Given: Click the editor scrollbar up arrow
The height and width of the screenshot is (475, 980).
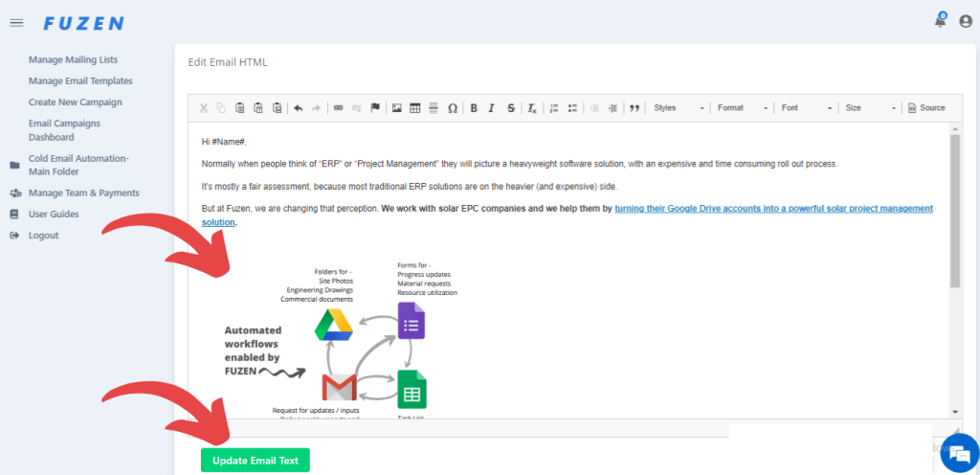Looking at the screenshot, I should pos(954,128).
